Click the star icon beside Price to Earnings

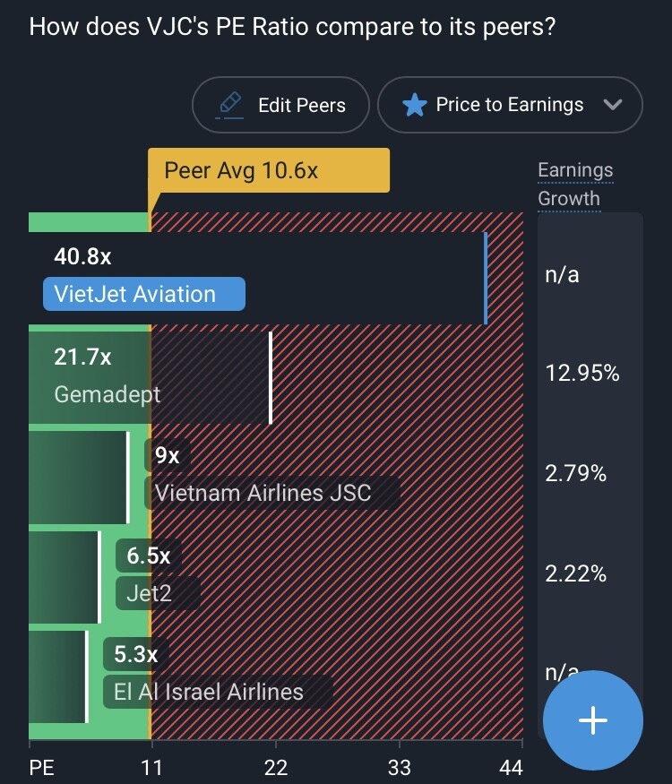tap(414, 105)
